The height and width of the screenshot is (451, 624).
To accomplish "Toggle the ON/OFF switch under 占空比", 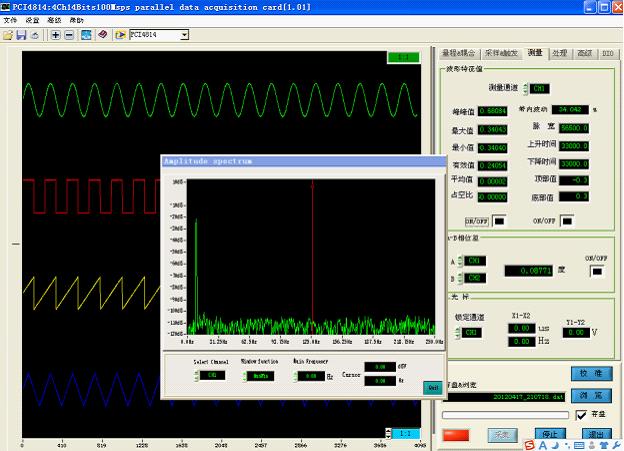I will pyautogui.click(x=499, y=220).
